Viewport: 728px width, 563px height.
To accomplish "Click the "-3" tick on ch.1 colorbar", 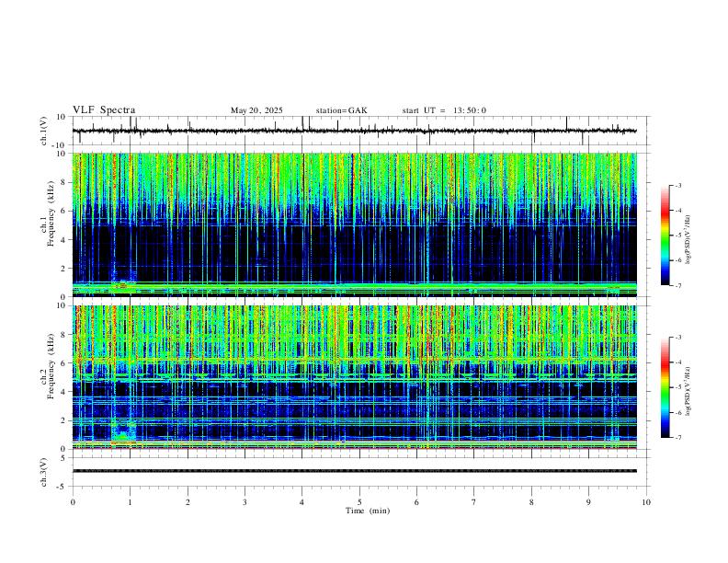I will (x=677, y=185).
